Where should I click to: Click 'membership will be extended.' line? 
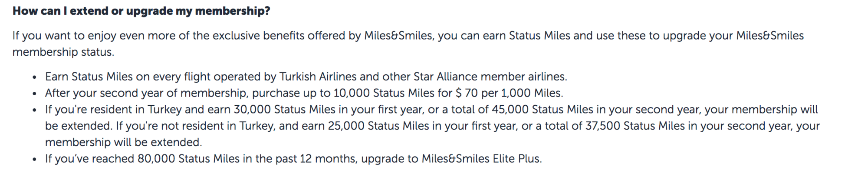click(x=124, y=142)
